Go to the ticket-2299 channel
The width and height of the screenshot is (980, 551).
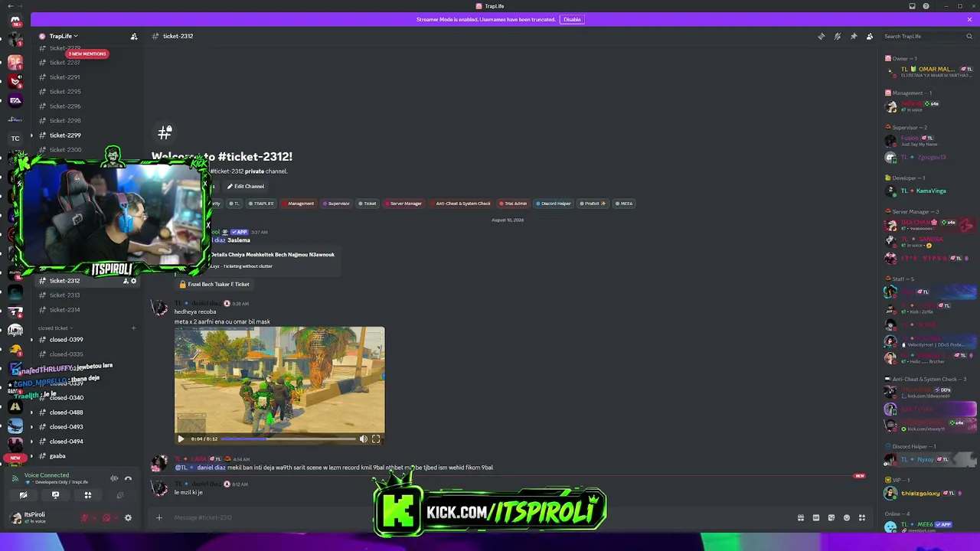click(87, 135)
